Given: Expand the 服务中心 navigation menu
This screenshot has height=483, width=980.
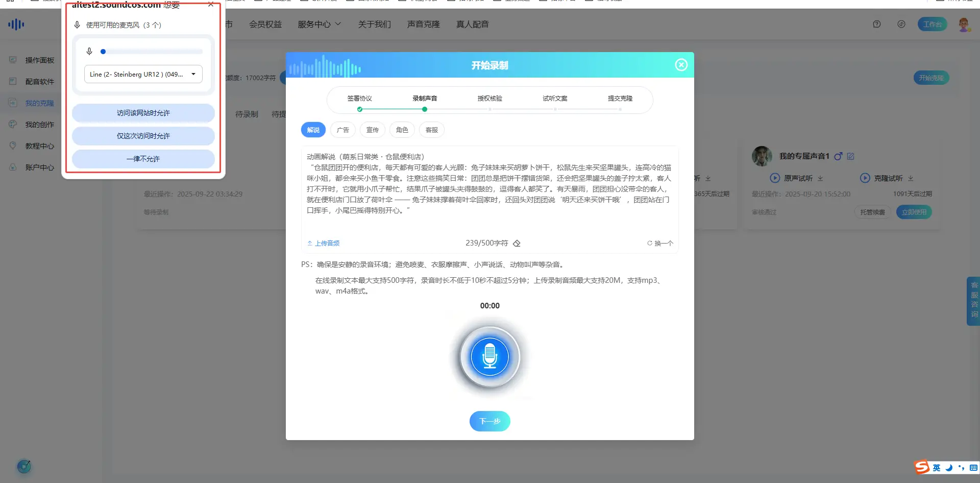Looking at the screenshot, I should pyautogui.click(x=319, y=24).
